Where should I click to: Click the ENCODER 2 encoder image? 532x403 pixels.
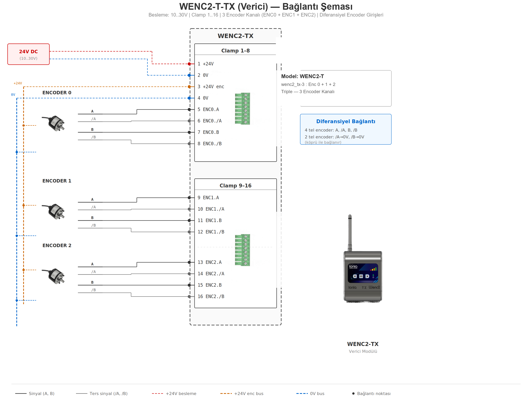[x=56, y=276]
